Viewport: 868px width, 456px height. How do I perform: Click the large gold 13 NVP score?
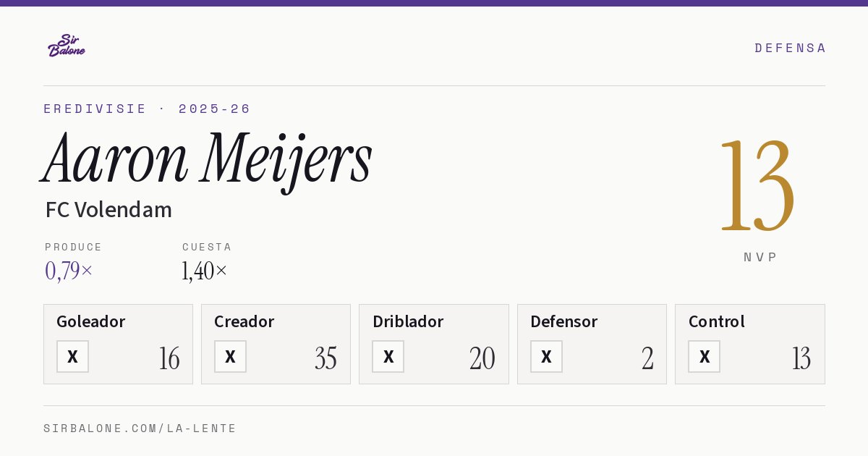click(x=757, y=185)
